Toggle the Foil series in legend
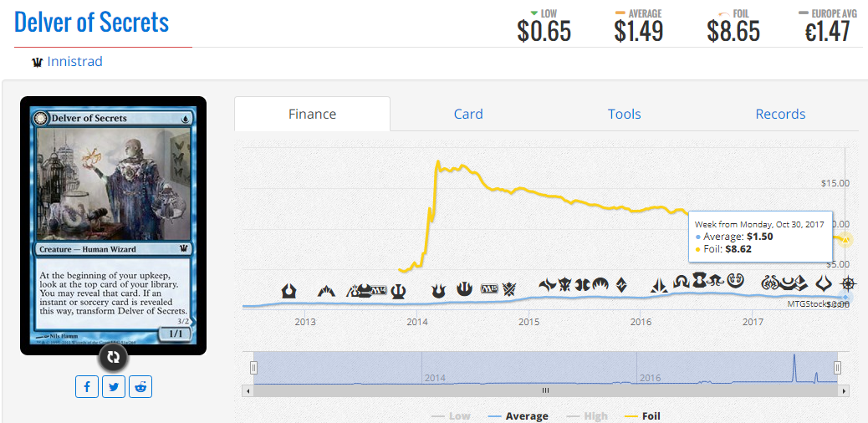Viewport: 868px width, 423px height. coord(642,416)
